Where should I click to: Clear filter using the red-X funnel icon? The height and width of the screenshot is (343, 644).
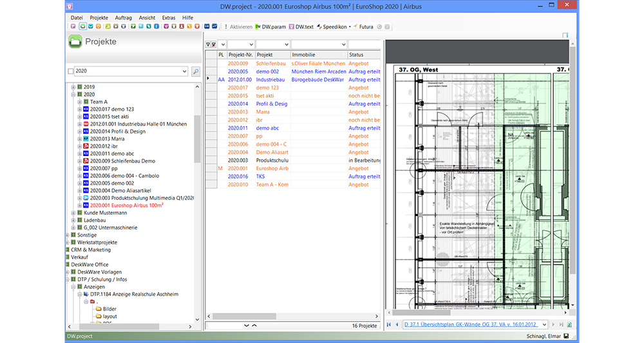[x=213, y=44]
